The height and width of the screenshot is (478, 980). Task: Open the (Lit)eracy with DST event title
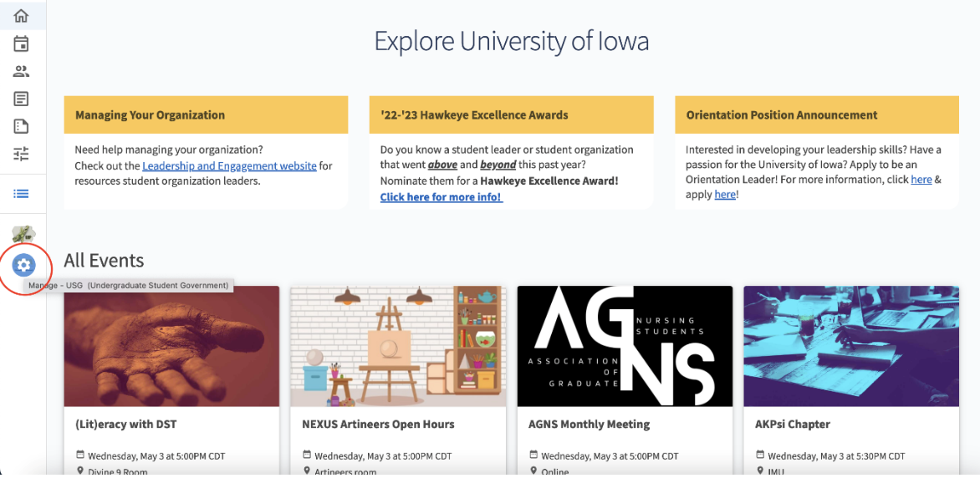point(125,425)
